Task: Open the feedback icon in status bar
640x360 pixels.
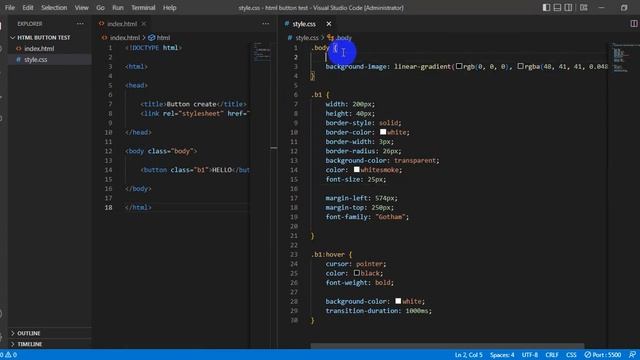Action: [632, 355]
